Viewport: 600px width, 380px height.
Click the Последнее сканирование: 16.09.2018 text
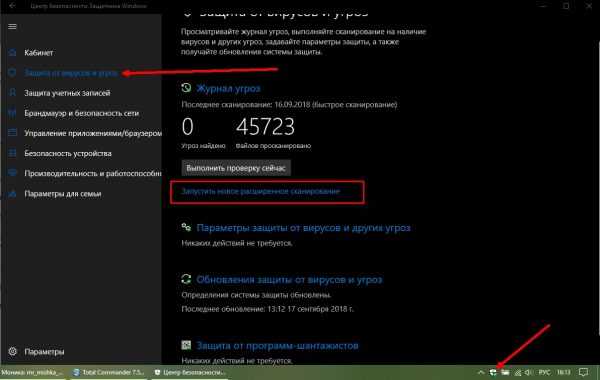(x=289, y=104)
